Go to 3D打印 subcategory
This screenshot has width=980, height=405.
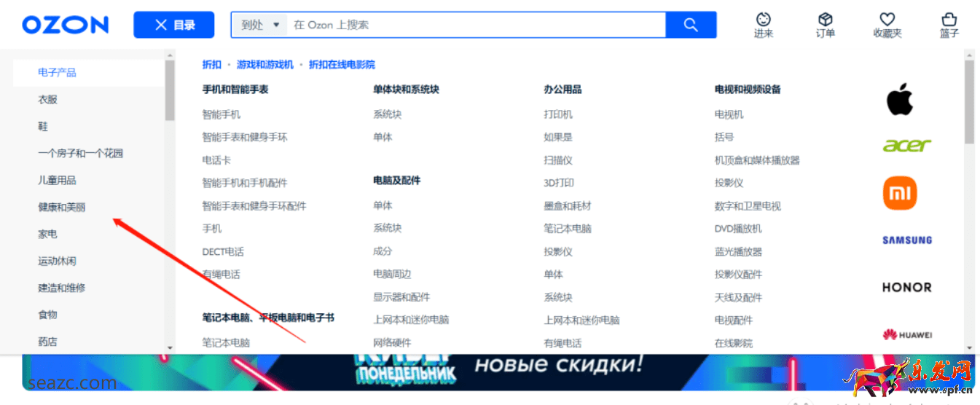click(559, 183)
